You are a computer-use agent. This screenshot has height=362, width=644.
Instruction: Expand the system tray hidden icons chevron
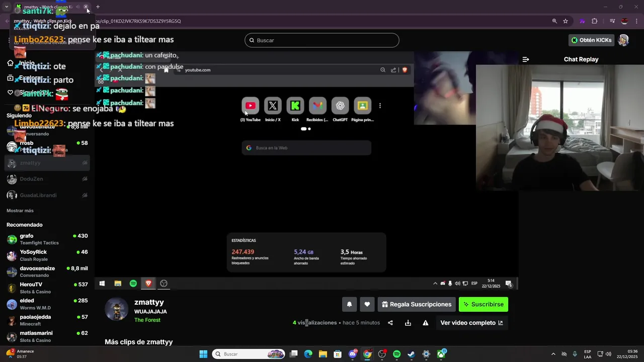(x=553, y=354)
